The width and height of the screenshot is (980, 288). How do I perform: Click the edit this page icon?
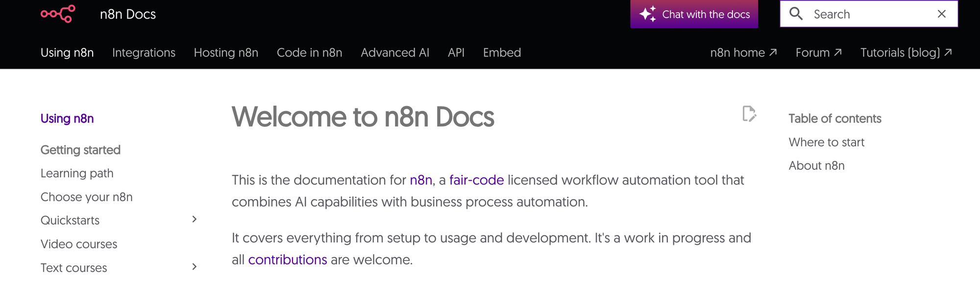click(749, 114)
